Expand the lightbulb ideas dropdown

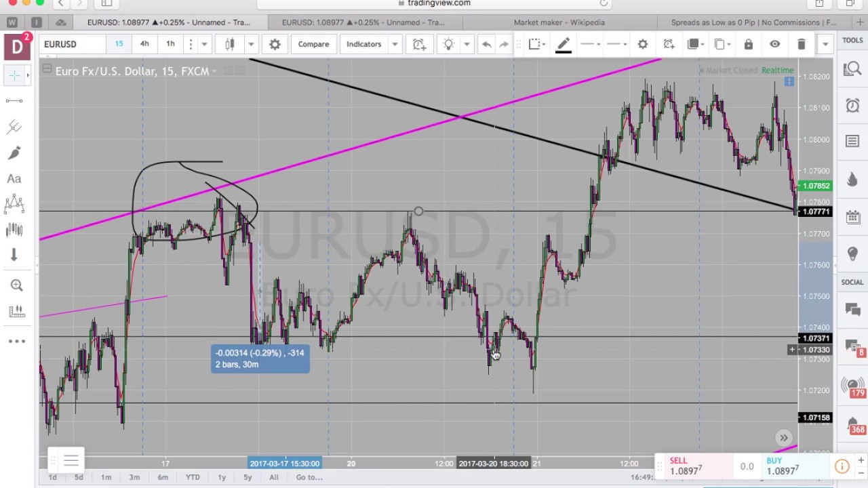point(467,44)
